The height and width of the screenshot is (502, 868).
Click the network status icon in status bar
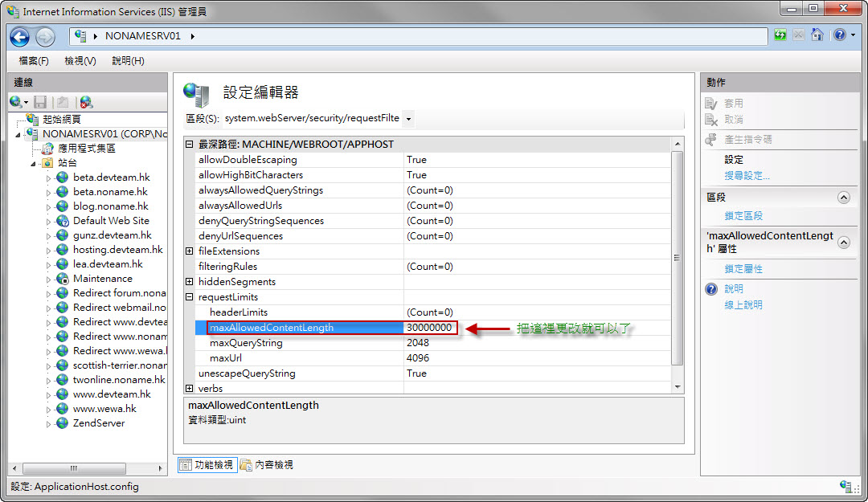point(845,486)
